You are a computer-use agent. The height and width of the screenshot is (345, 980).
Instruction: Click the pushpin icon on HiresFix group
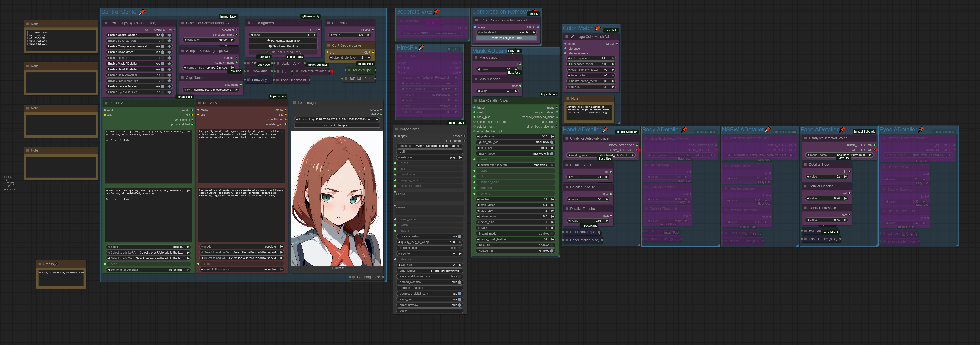[421, 48]
